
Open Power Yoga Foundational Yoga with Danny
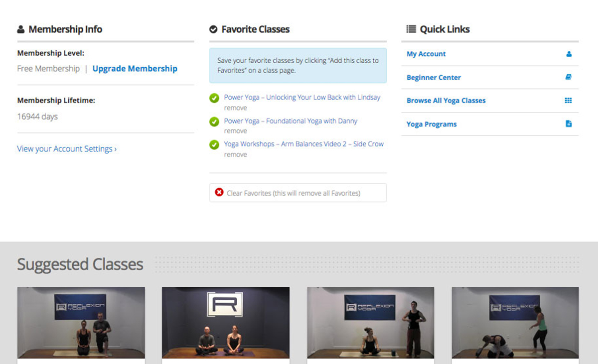[x=291, y=121]
